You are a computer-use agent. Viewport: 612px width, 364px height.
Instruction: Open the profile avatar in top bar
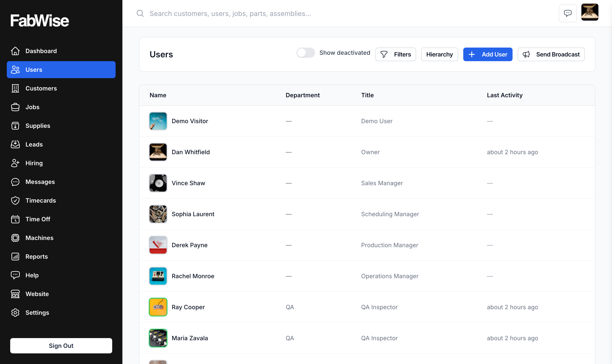(590, 12)
